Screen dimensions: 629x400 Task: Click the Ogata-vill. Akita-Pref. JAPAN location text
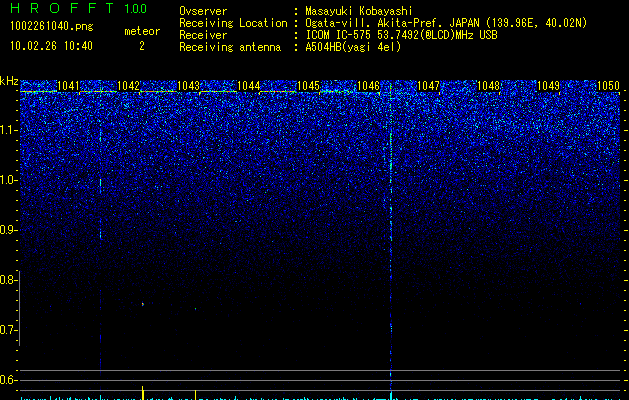pyautogui.click(x=446, y=23)
